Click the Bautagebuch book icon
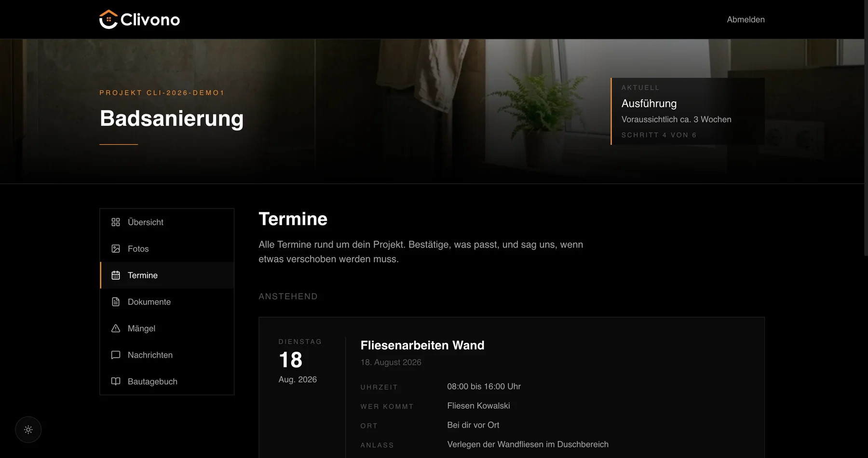This screenshot has height=458, width=868. tap(116, 381)
